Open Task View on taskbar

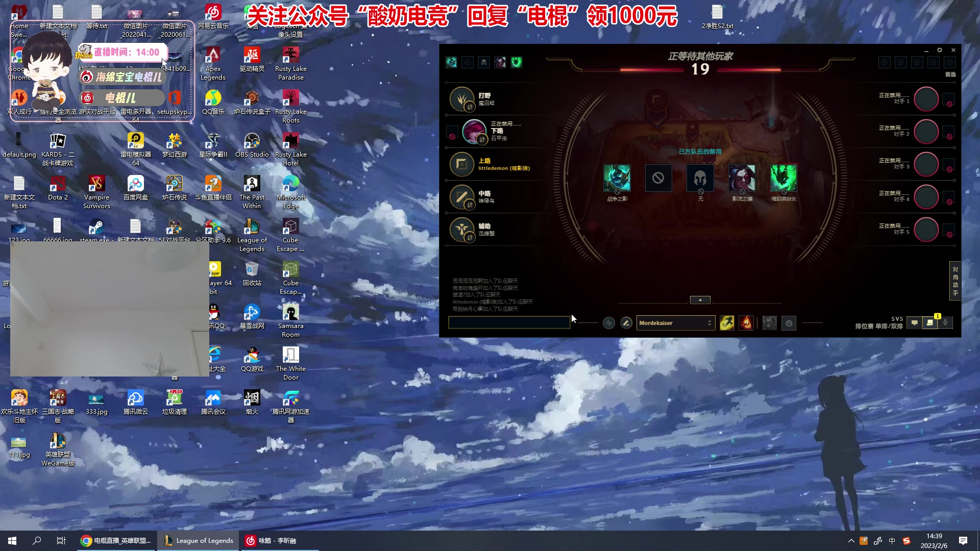tap(61, 540)
